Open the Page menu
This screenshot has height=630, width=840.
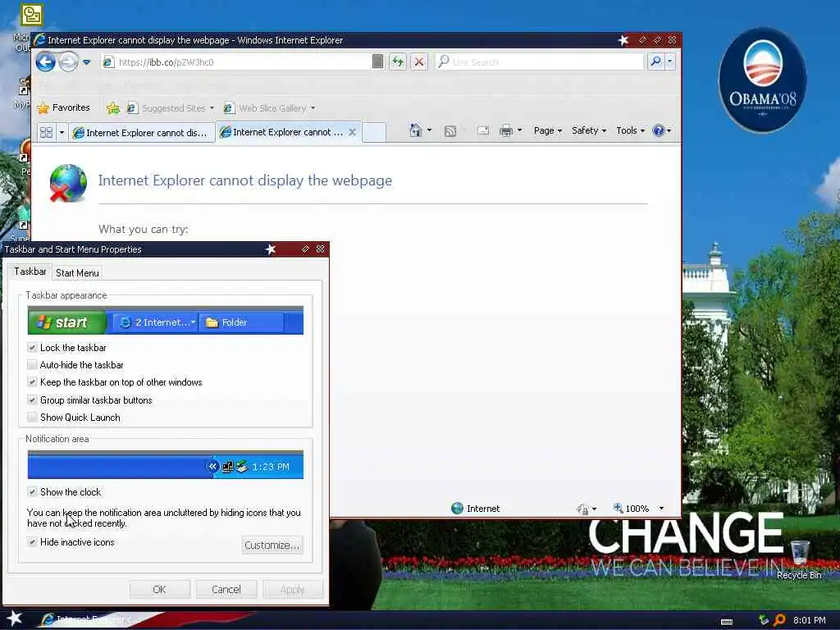pyautogui.click(x=547, y=130)
